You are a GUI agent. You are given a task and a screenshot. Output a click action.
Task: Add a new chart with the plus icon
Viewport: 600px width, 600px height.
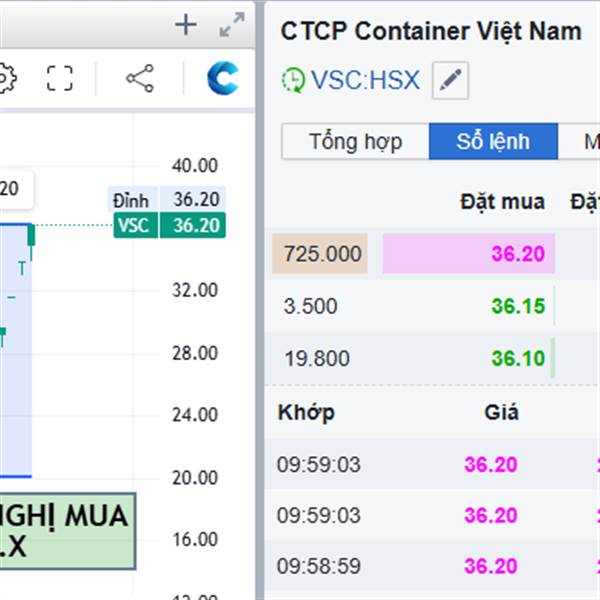click(x=186, y=25)
